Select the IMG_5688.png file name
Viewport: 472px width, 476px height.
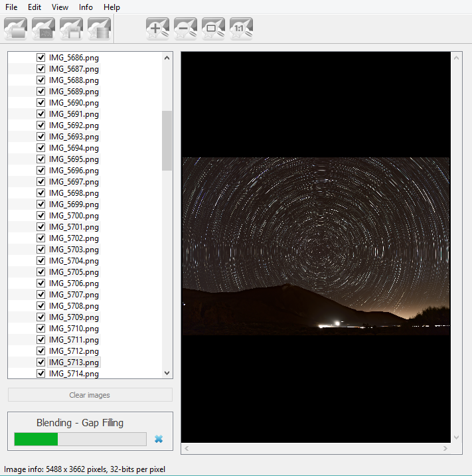coord(74,80)
